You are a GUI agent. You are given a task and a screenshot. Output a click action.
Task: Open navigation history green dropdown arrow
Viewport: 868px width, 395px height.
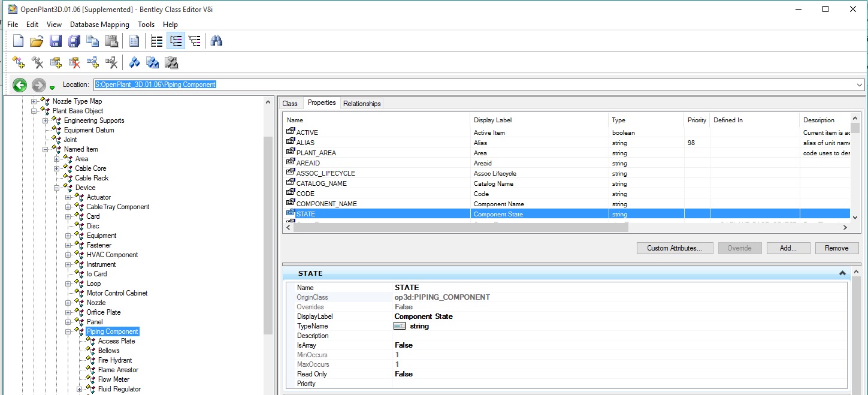point(52,88)
